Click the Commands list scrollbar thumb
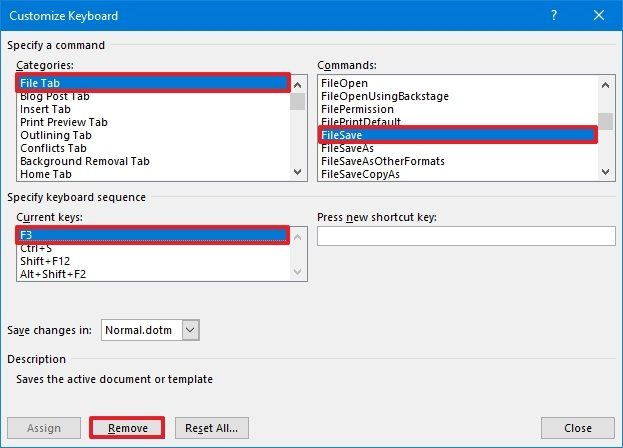Image resolution: width=623 pixels, height=448 pixels. [606, 121]
